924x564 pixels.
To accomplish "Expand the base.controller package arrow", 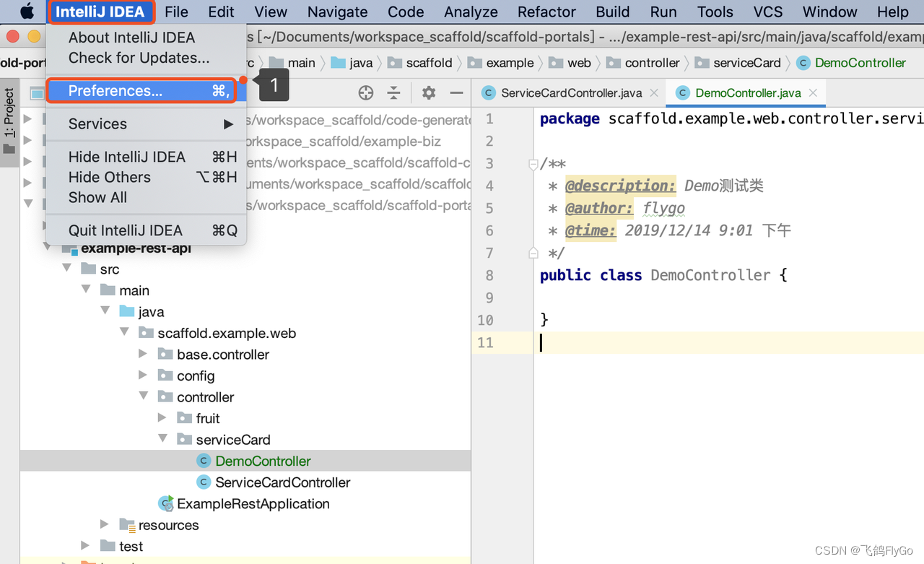I will 144,354.
